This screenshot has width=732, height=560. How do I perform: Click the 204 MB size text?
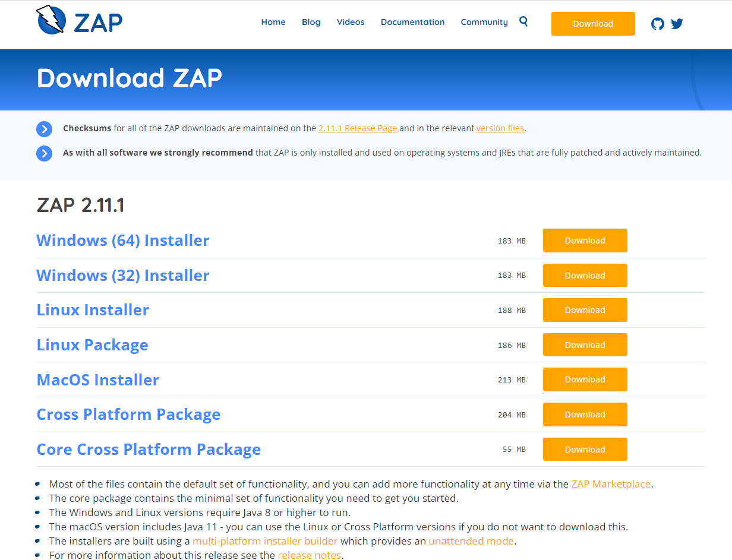[512, 415]
